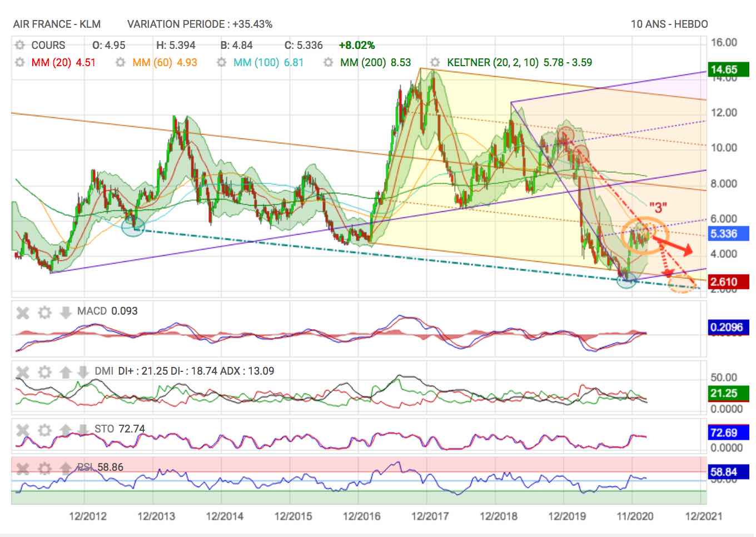
Task: Click the COURS label
Action: pyautogui.click(x=48, y=45)
